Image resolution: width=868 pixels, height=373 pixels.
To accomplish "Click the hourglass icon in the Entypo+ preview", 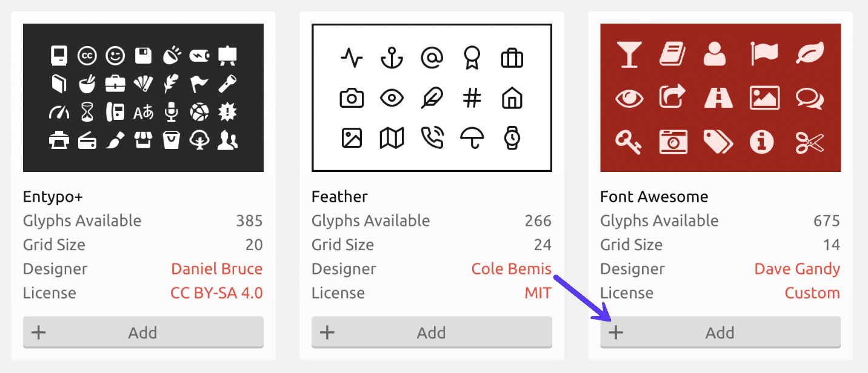I will pos(87,111).
